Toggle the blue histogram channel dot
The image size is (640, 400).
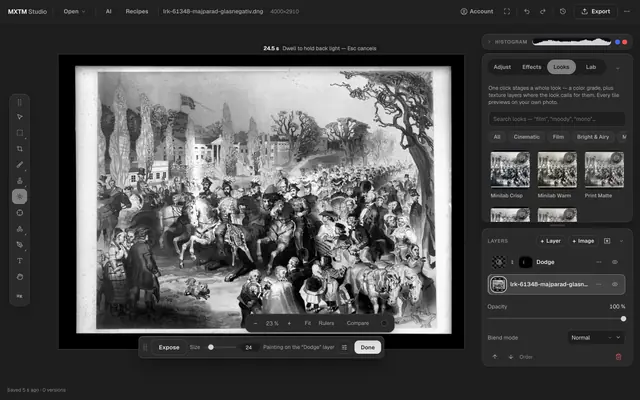618,42
